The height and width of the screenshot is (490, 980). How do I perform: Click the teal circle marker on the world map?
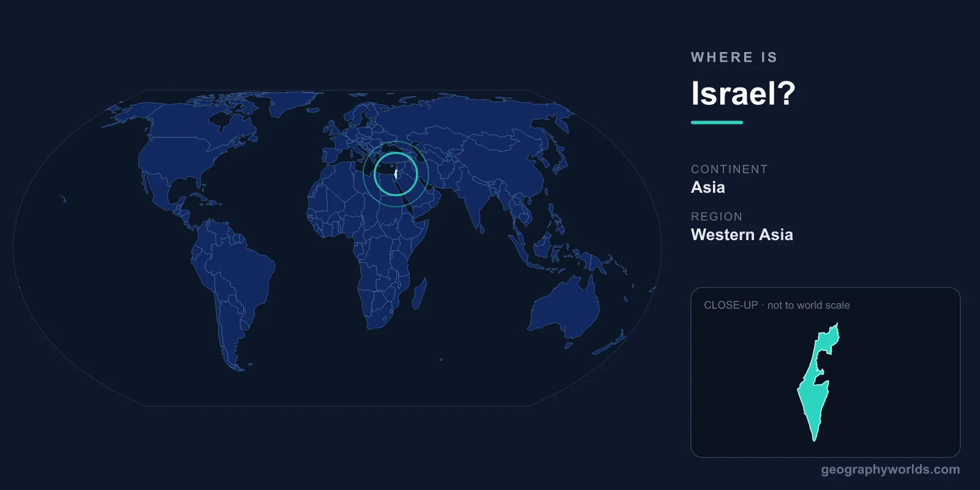[396, 174]
